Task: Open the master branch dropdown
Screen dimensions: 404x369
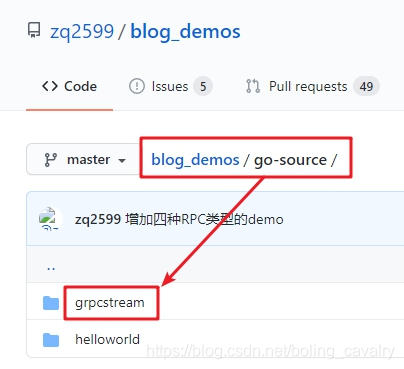Action: coord(83,159)
